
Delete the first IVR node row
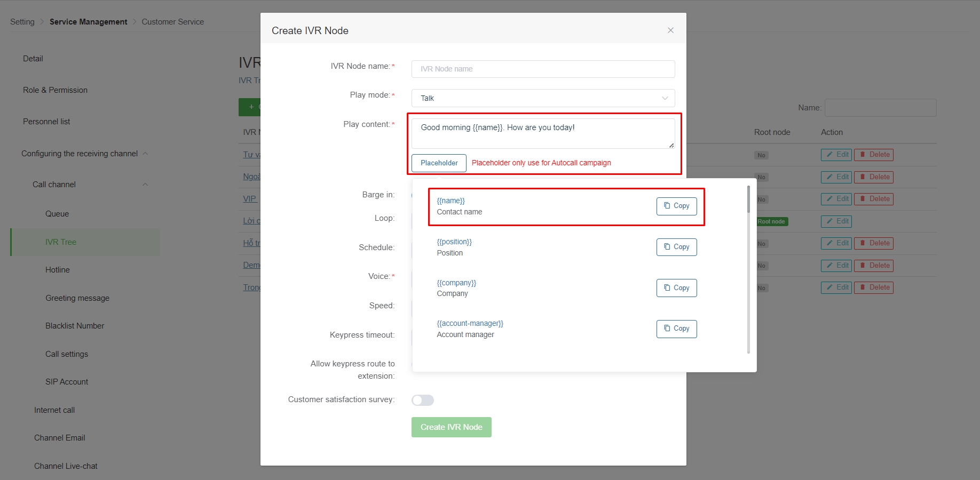(x=873, y=155)
